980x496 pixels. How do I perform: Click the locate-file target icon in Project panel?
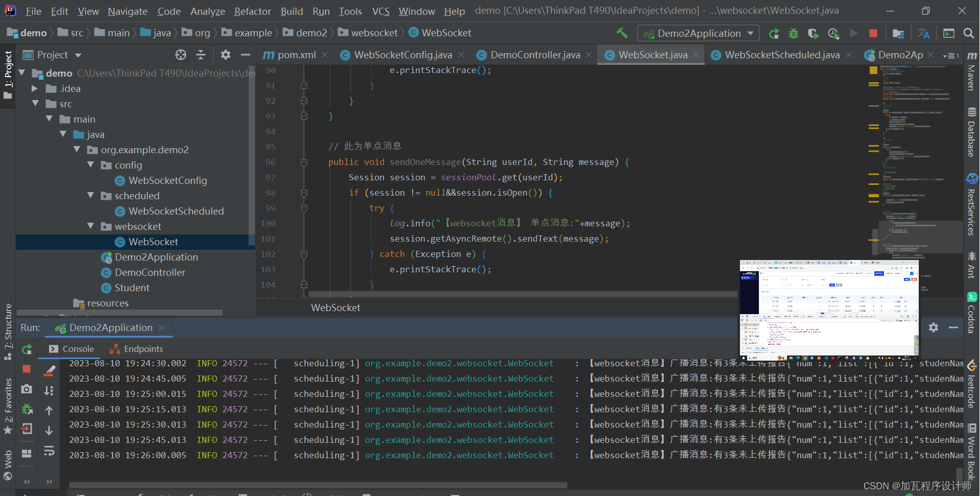181,55
